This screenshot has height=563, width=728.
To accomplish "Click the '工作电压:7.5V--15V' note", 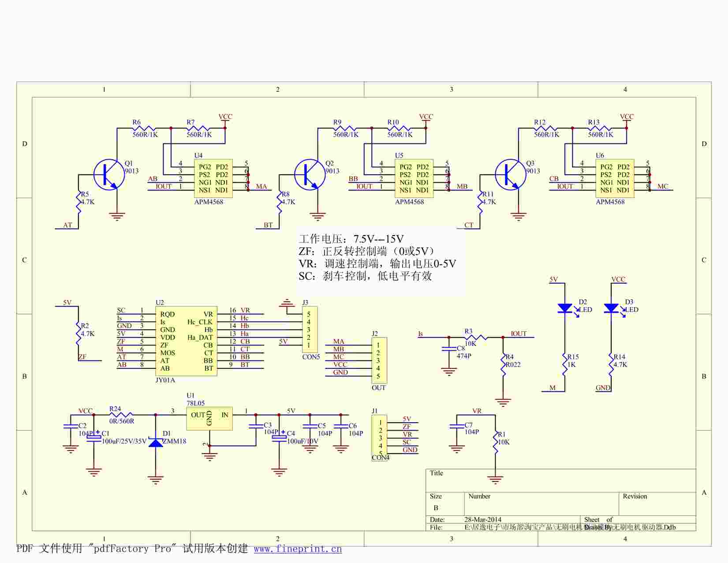I will tap(351, 239).
